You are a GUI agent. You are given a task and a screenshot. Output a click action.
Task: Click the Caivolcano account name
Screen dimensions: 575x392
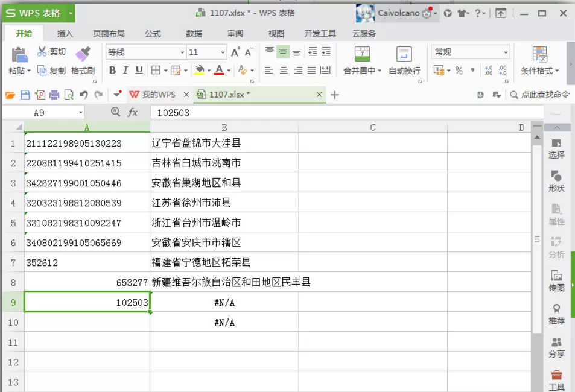click(399, 13)
